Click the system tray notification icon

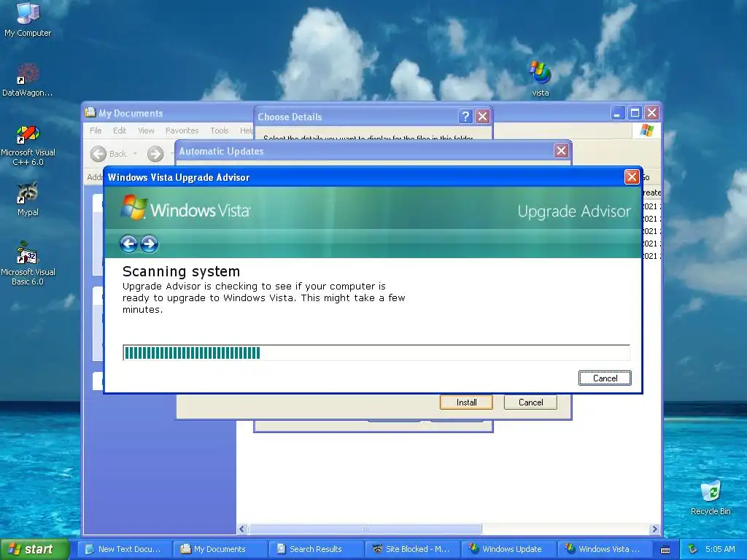[x=692, y=549]
